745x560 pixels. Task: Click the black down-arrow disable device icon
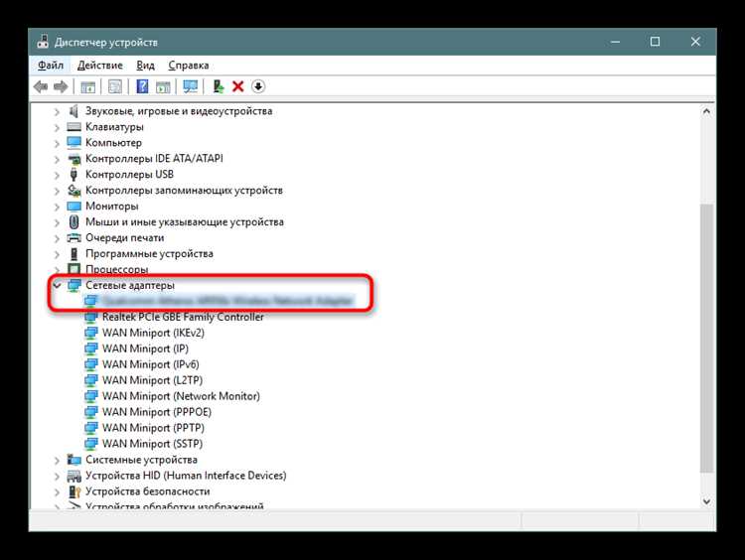(x=258, y=87)
